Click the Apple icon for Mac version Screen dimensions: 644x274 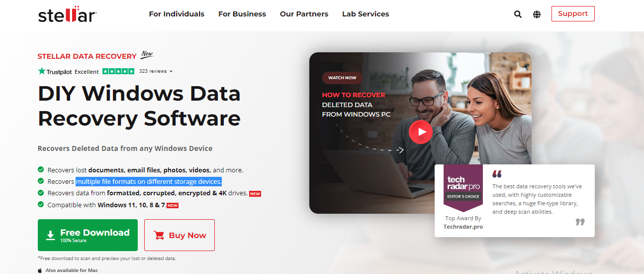pyautogui.click(x=40, y=270)
